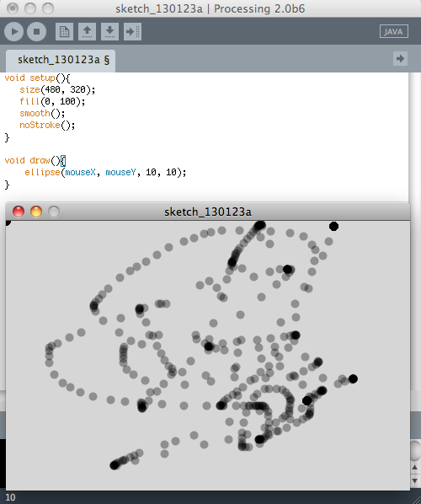Screen dimensions: 421x504
Task: Click the 'void draw(){' line
Action: coord(35,160)
